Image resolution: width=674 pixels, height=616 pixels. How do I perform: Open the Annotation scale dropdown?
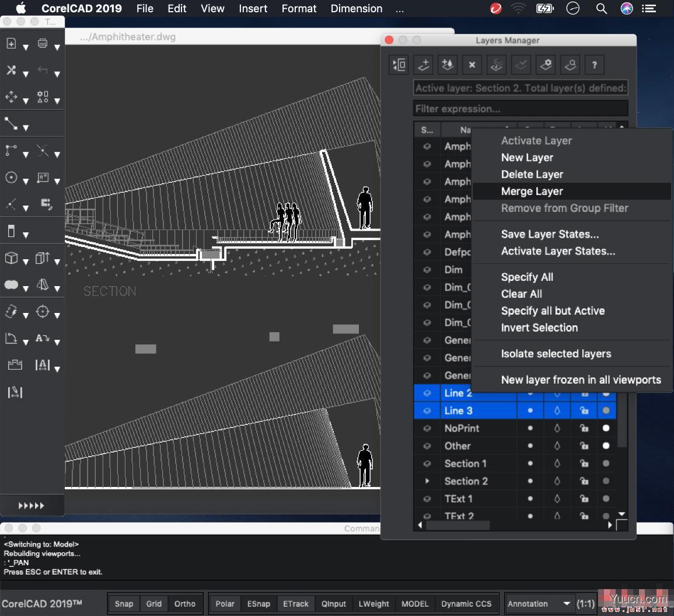tap(539, 604)
